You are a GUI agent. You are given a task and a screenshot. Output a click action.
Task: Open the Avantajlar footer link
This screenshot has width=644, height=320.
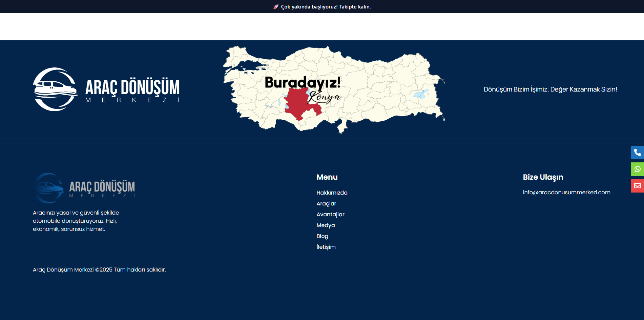tap(330, 214)
